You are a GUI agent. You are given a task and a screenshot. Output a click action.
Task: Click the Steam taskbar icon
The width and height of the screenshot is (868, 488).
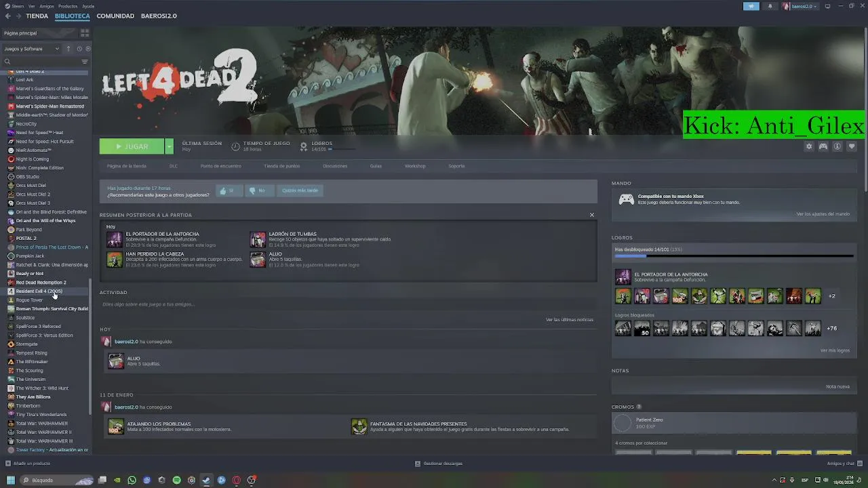[x=206, y=480]
